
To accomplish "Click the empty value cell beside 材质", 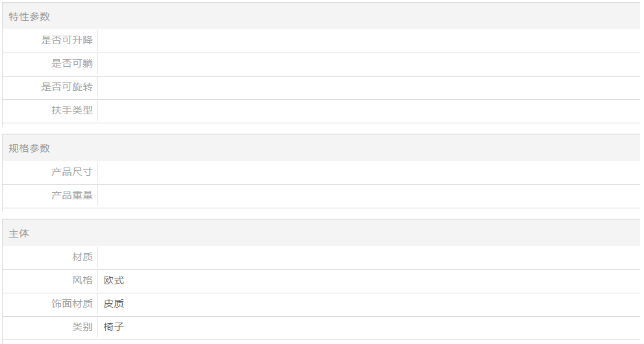I will [369, 258].
